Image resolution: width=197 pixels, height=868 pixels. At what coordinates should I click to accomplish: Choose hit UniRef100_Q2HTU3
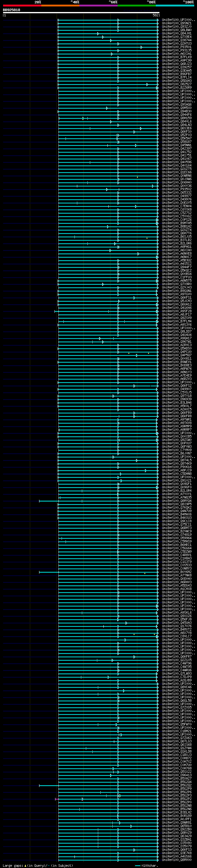[177, 43]
